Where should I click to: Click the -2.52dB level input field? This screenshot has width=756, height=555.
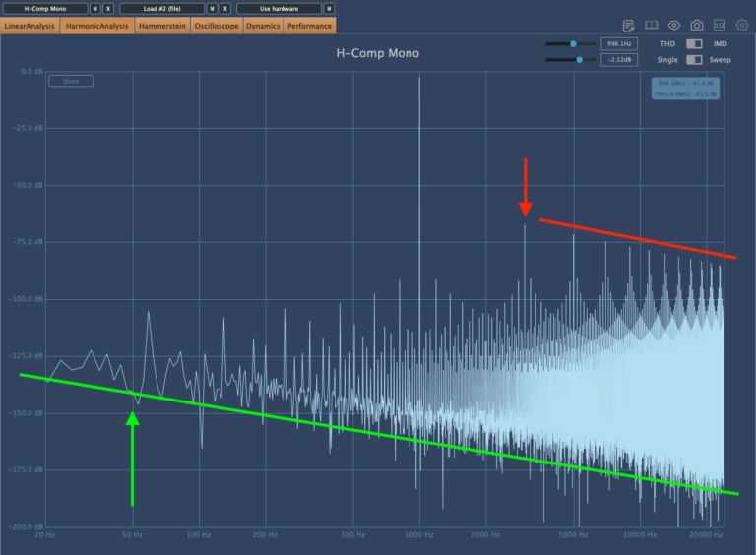click(x=620, y=60)
